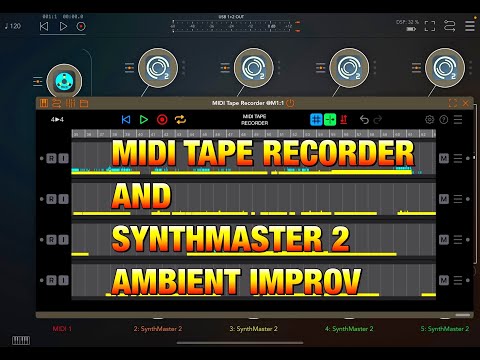Select 2: SynthMaster 2 channel label
Screen dimensions: 480x360
point(158,329)
